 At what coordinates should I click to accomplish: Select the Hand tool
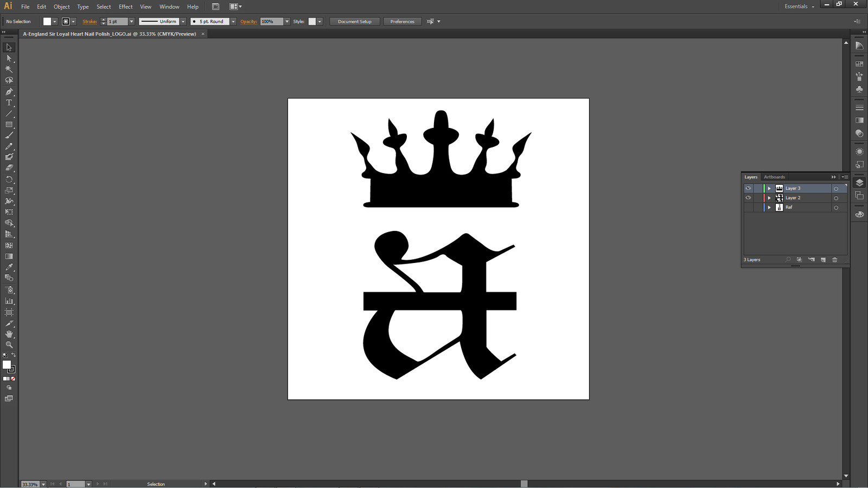[9, 334]
